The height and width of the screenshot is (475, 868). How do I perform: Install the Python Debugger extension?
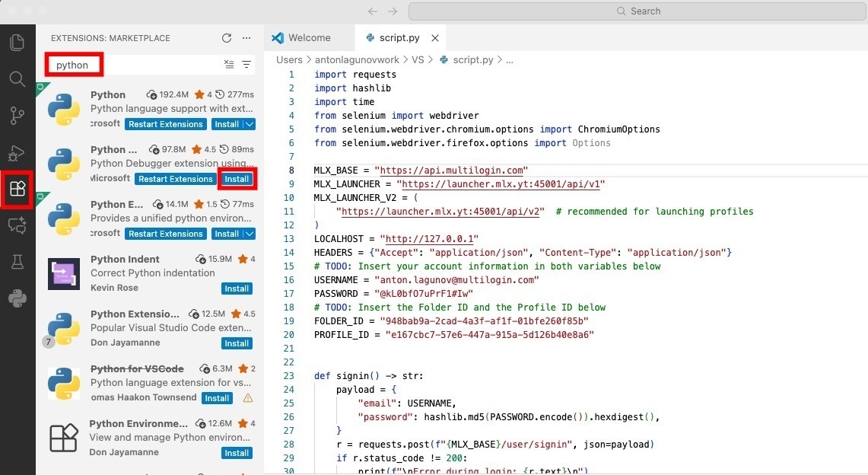(237, 178)
